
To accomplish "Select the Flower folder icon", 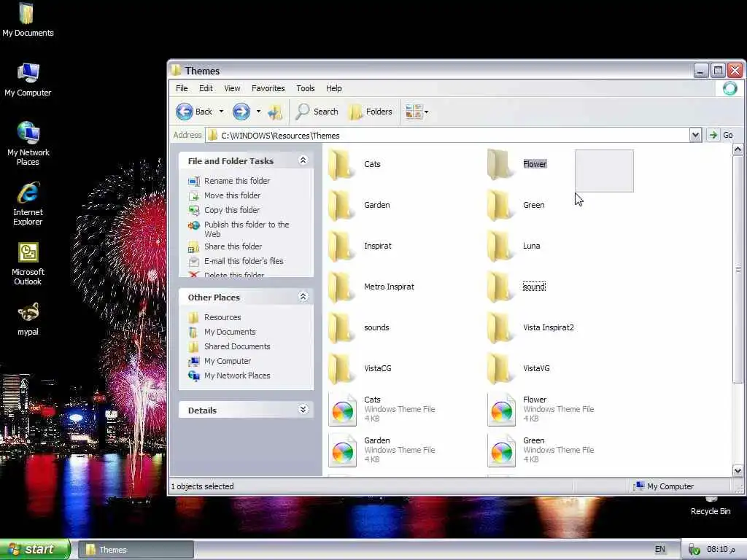I will click(499, 164).
